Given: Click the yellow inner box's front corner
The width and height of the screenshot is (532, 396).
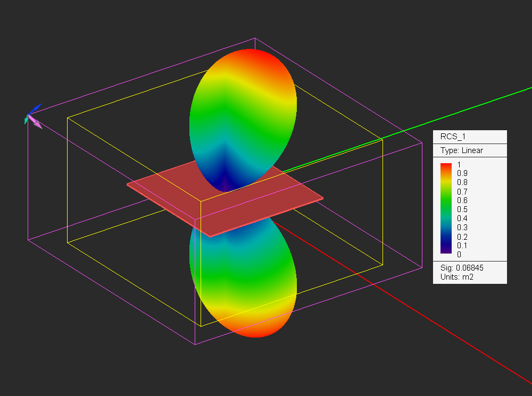Looking at the screenshot, I should pyautogui.click(x=201, y=201).
